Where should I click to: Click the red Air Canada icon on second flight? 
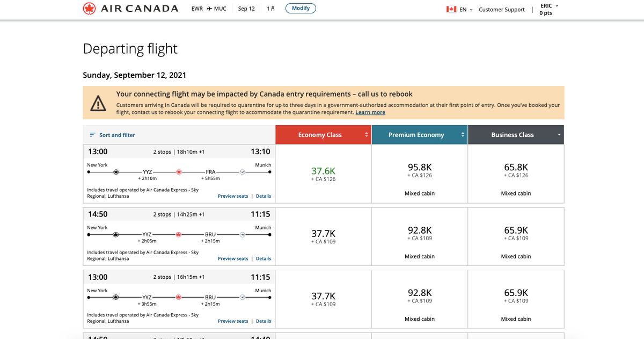pos(179,235)
